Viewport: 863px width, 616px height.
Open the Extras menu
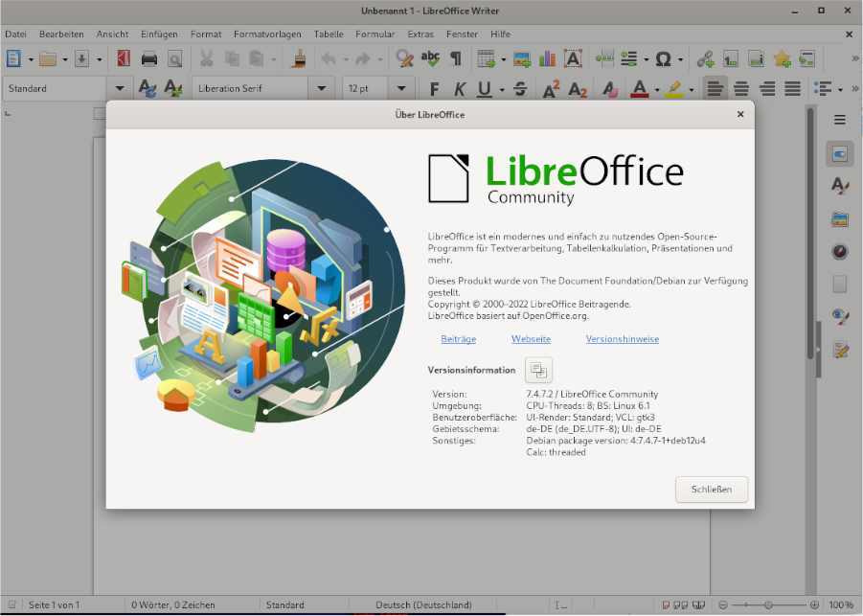[420, 34]
